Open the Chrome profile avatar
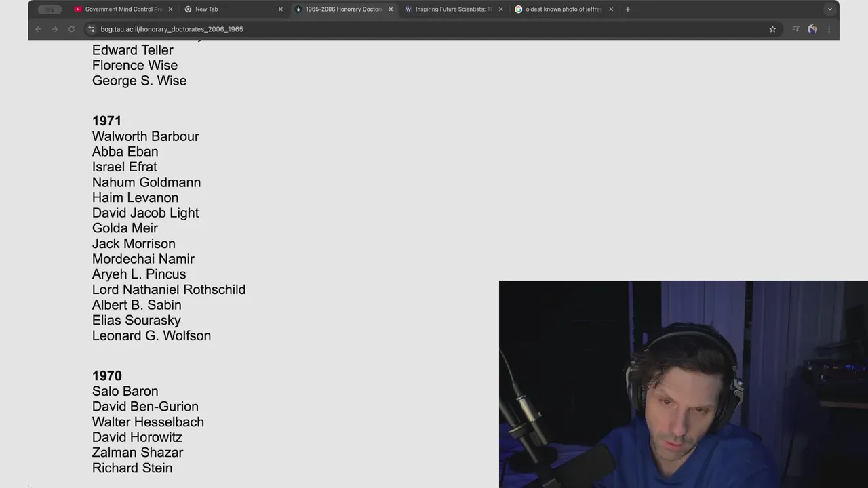This screenshot has width=868, height=488. pos(812,29)
